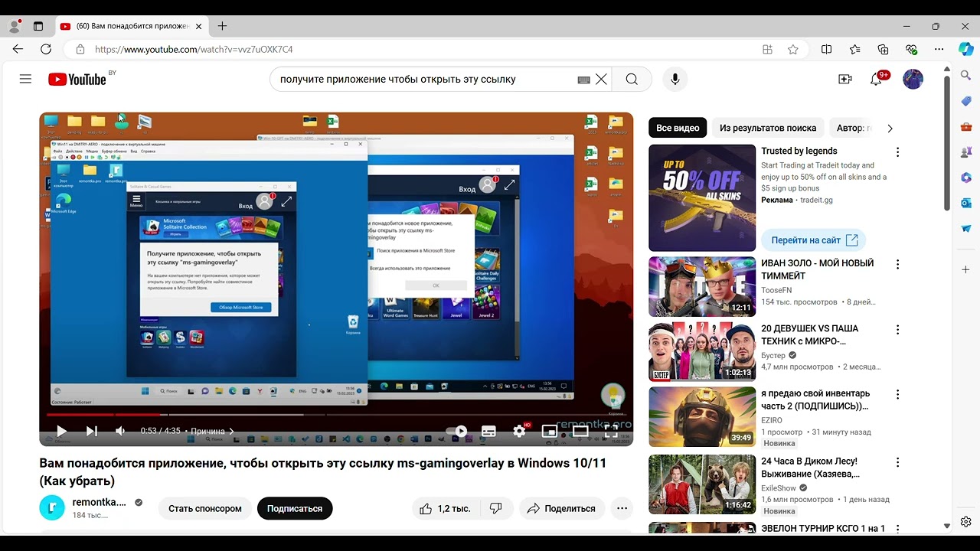
Task: Seek on the red video progress bar
Action: (x=336, y=415)
